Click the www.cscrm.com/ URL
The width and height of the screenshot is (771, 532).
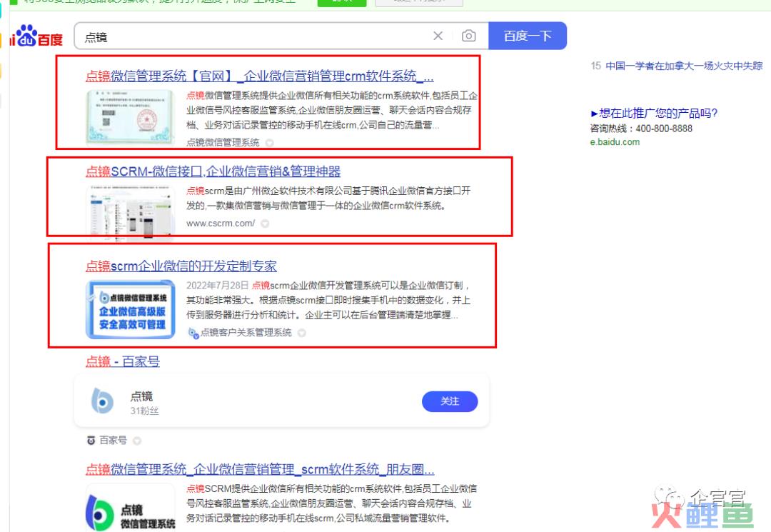(x=221, y=224)
